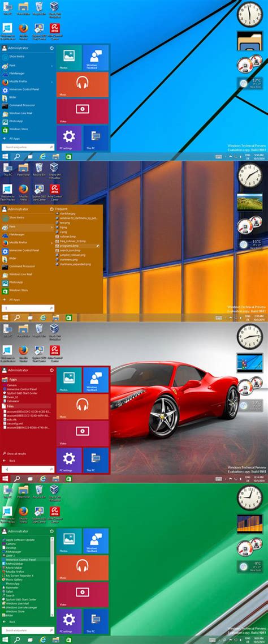
Task: Open Firefox desktop icon on blue desktop
Action: (x=23, y=31)
